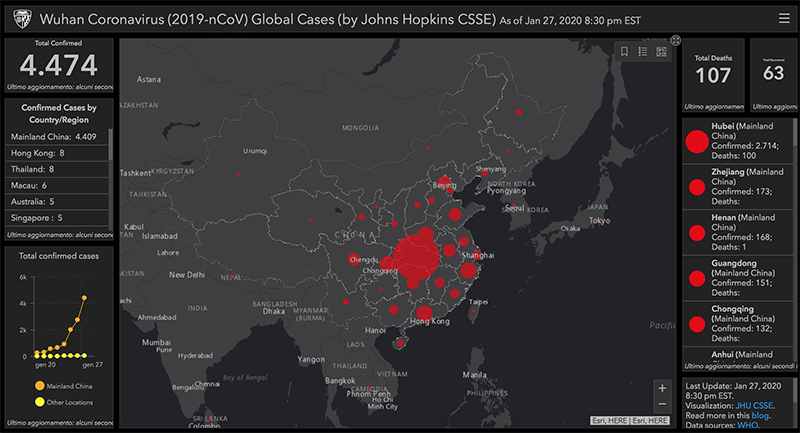Click the Beijing case circle on map
This screenshot has height=433, width=800.
pyautogui.click(x=444, y=182)
